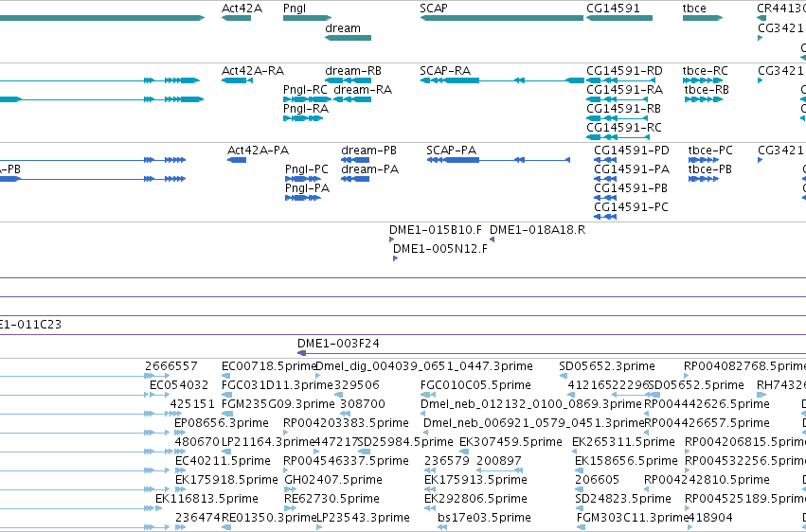
Task: Click the tbce-RB transcript
Action: [x=704, y=99]
